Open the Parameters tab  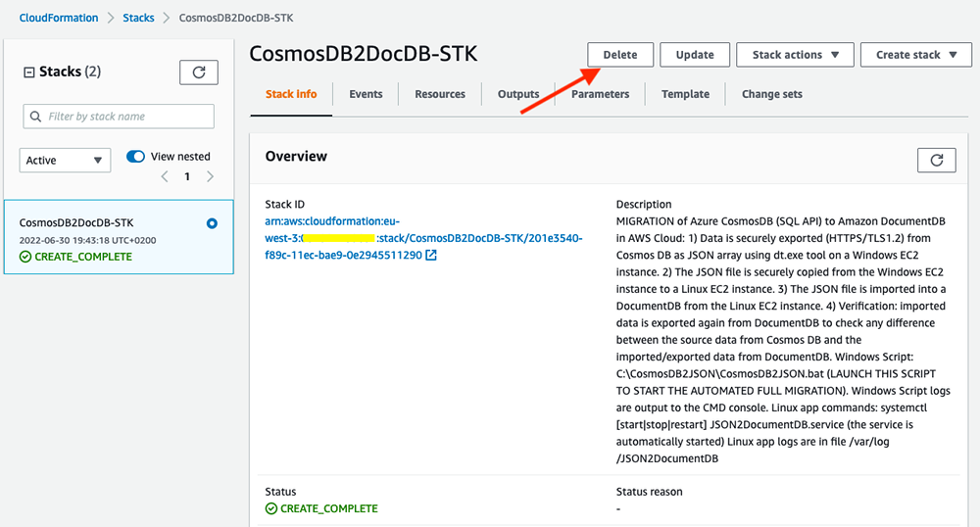[x=600, y=94]
